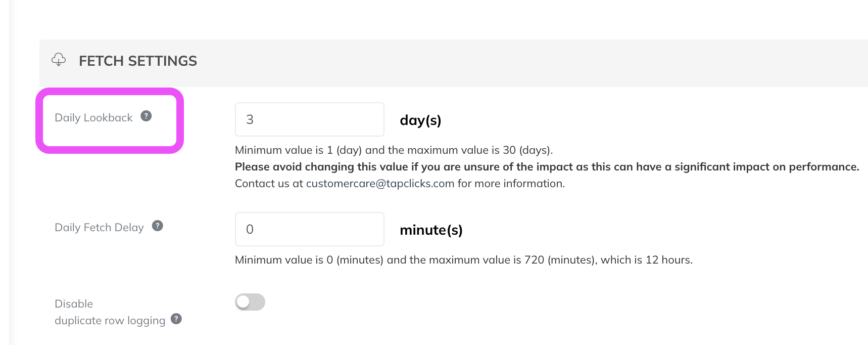Collapse the Fetch Settings header bar
The width and height of the screenshot is (868, 345).
pyautogui.click(x=454, y=63)
